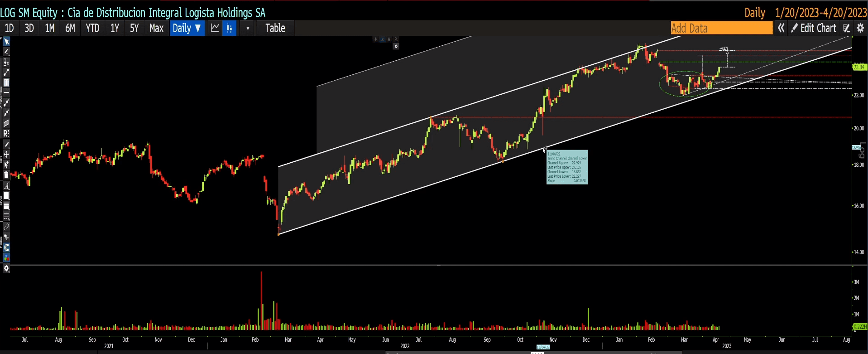The width and height of the screenshot is (868, 354).
Task: Expand the chart type dropdown arrow
Action: click(247, 28)
